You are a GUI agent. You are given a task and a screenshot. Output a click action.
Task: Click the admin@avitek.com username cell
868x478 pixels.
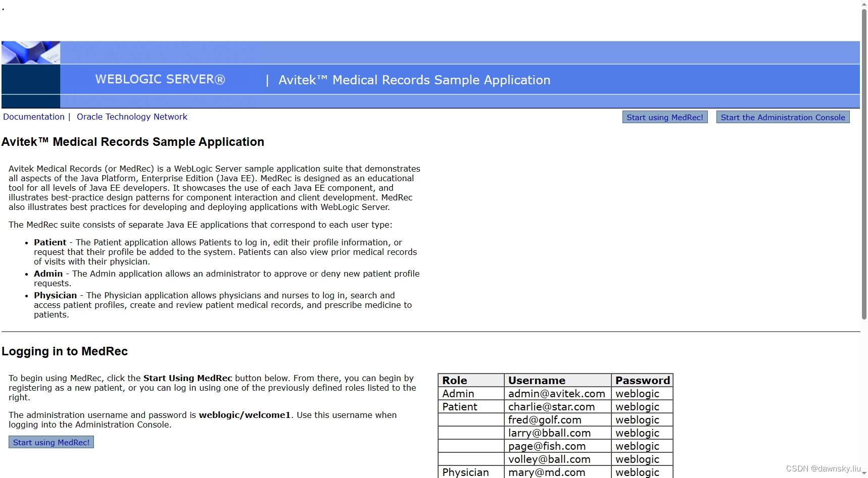[558, 394]
